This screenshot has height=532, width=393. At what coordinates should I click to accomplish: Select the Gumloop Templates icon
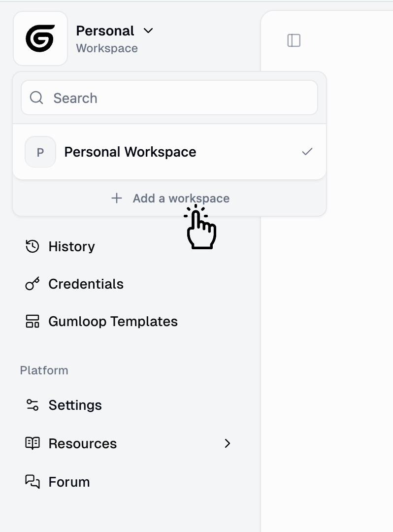click(32, 321)
